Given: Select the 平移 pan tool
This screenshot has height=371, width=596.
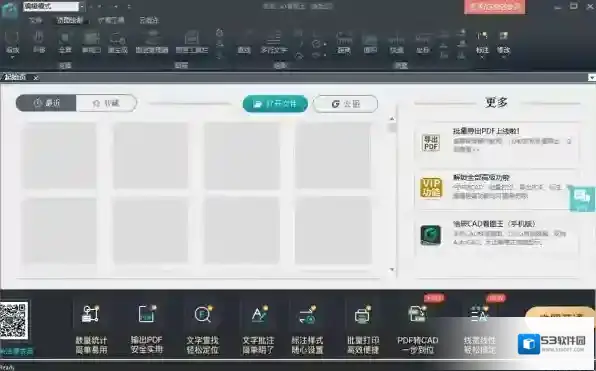Looking at the screenshot, I should [x=39, y=42].
